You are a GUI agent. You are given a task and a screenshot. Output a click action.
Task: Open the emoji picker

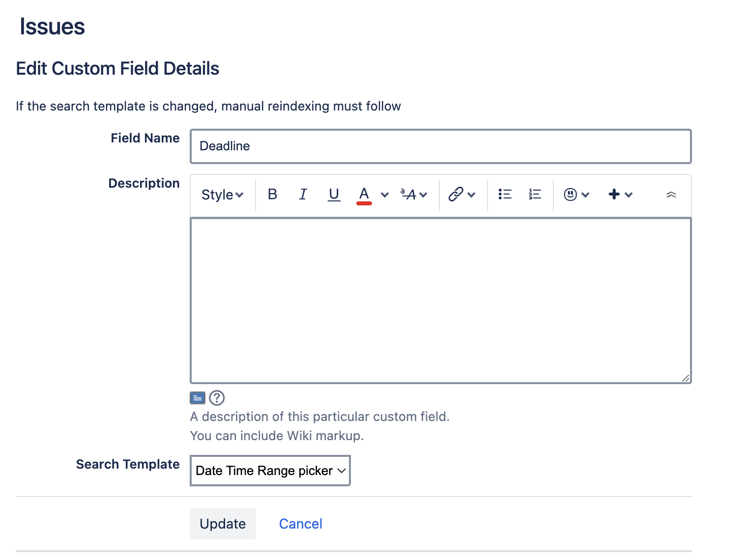[570, 195]
